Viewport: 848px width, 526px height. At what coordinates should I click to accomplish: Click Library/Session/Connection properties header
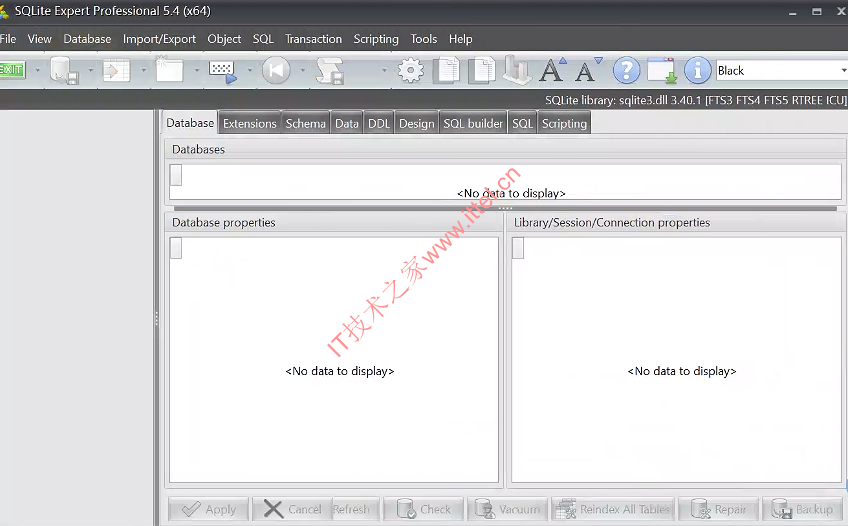[676, 222]
